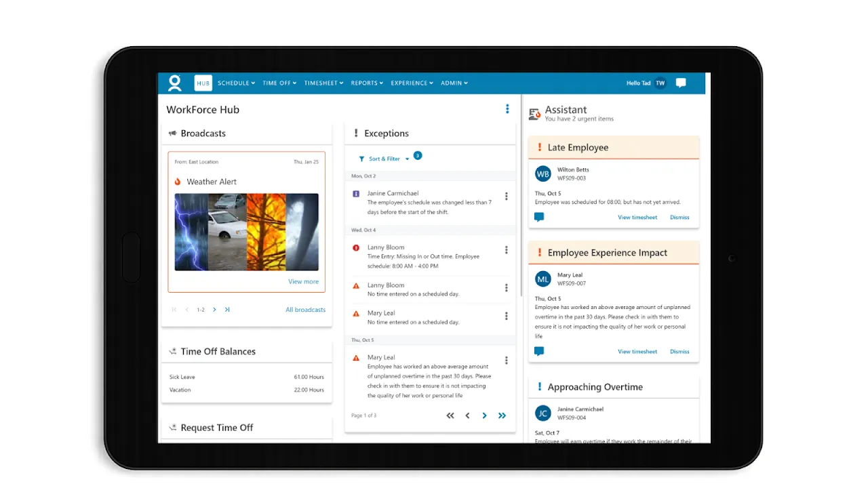Click the Weather Alert image thumbnail
The height and width of the screenshot is (488, 868).
tap(247, 232)
